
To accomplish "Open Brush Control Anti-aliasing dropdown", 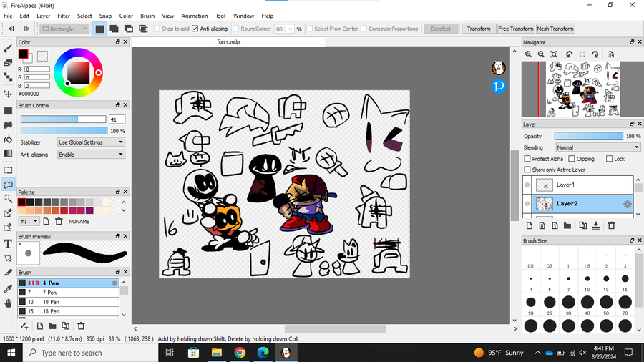I will [91, 155].
